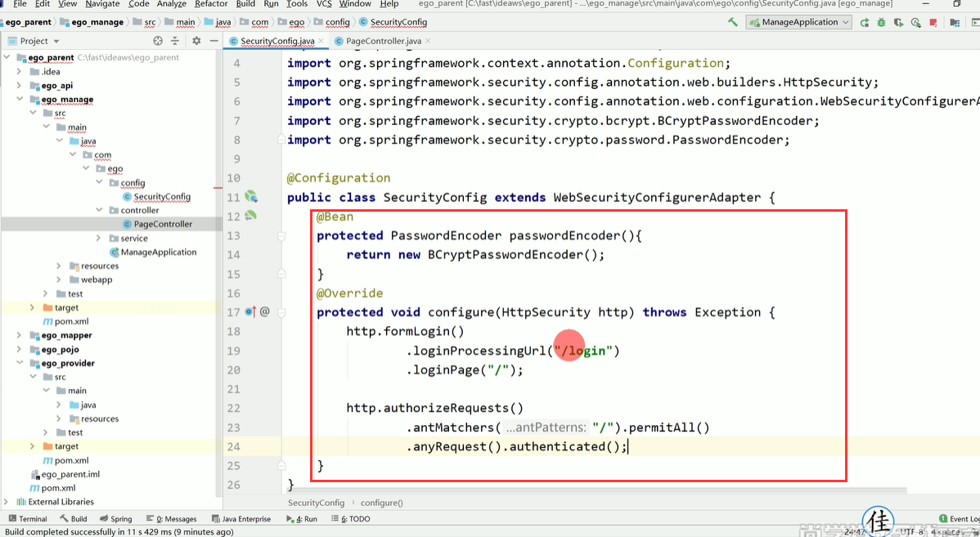The image size is (980, 537).
Task: Fold the import block at line 8
Action: [x=281, y=139]
